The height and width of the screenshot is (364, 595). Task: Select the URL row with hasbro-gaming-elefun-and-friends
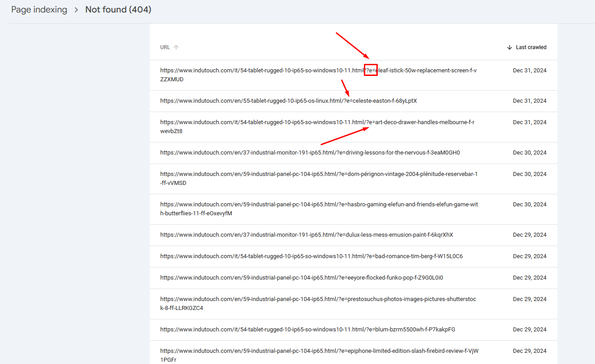click(x=354, y=209)
